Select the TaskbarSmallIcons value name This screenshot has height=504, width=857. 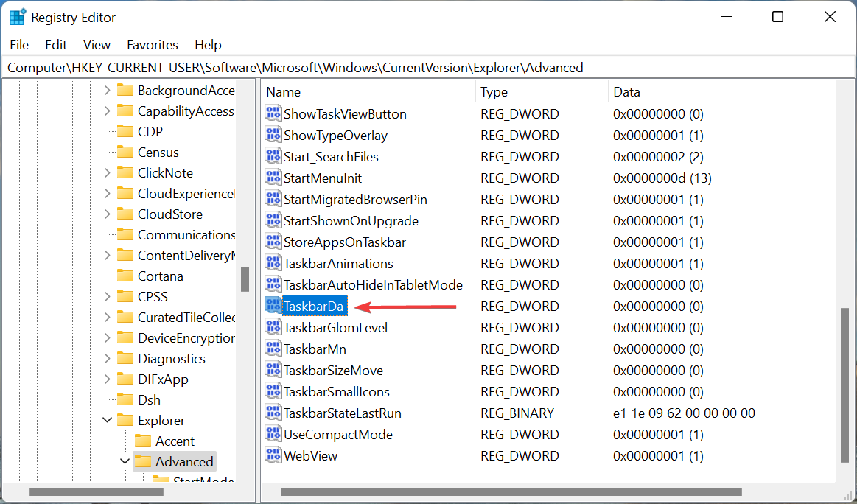336,392
